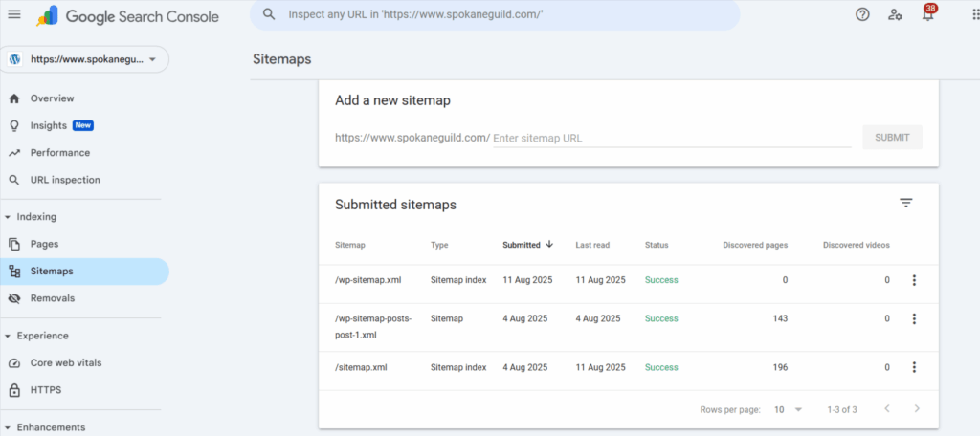Click the Enter sitemap URL field

[672, 138]
